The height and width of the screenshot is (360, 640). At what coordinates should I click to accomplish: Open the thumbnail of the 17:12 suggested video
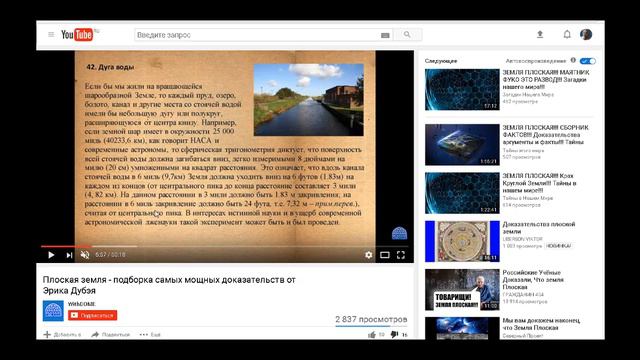pos(462,89)
